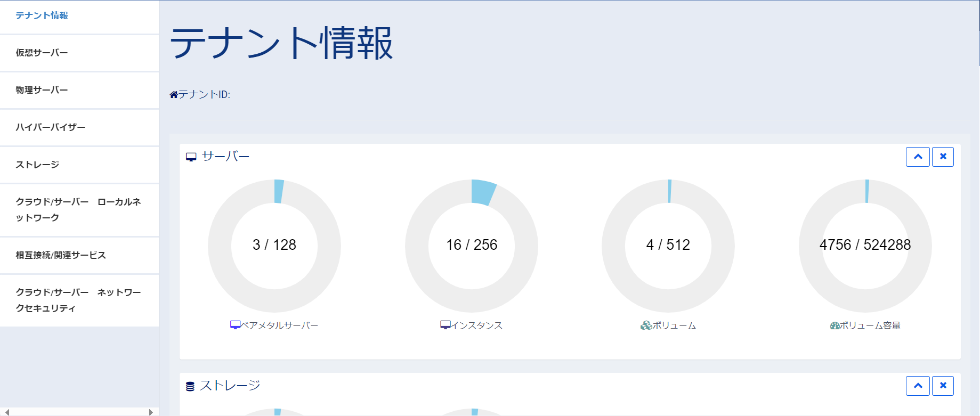Collapse the サーバー panel
Viewport: 980px width, 416px height.
pyautogui.click(x=918, y=157)
